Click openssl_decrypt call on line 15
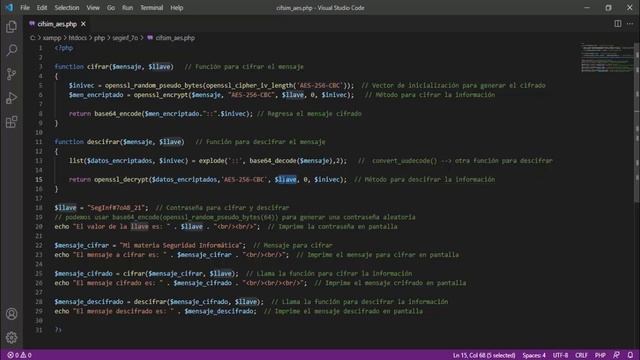Screen dimensions: 640x360 (121, 180)
